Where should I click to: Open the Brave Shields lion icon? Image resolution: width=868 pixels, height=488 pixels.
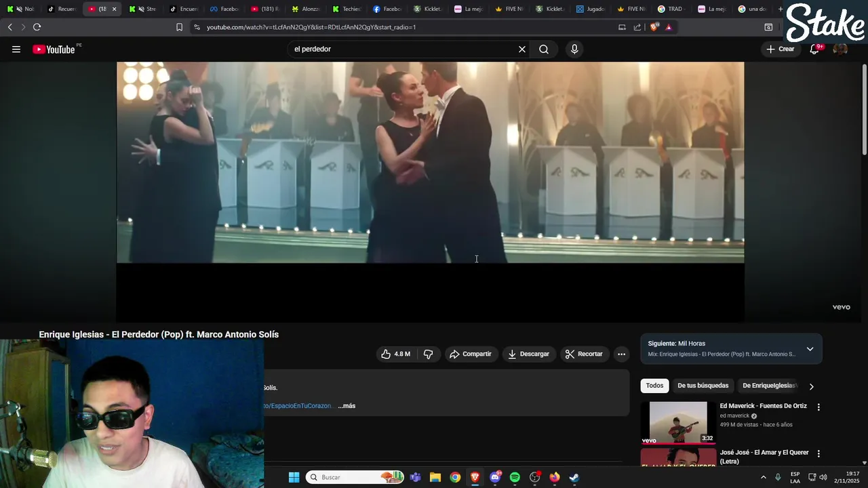click(x=654, y=27)
